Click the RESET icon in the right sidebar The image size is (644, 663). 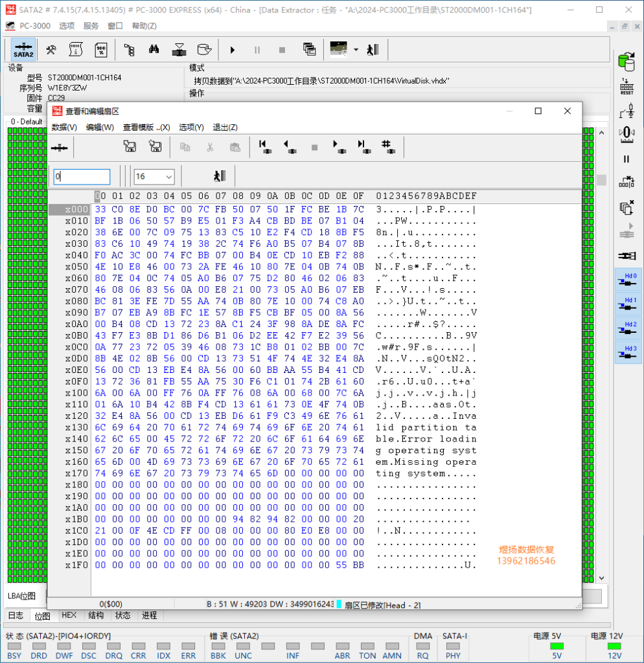[627, 87]
